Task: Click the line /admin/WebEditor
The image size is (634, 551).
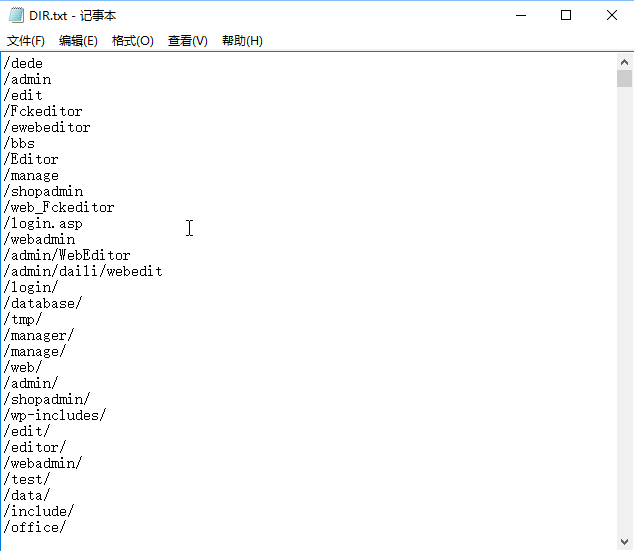Action: pyautogui.click(x=67, y=255)
